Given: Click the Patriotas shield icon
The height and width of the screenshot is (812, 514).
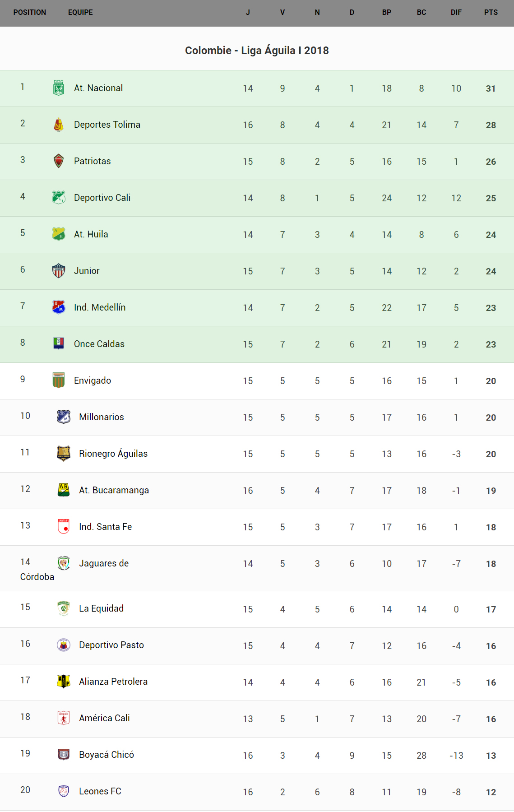Looking at the screenshot, I should pyautogui.click(x=59, y=161).
